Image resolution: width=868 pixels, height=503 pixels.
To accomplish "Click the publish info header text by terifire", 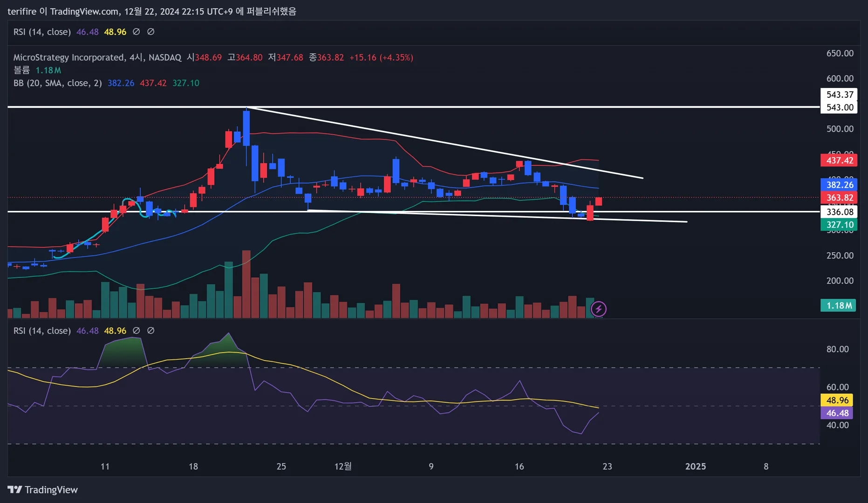I will pos(152,11).
